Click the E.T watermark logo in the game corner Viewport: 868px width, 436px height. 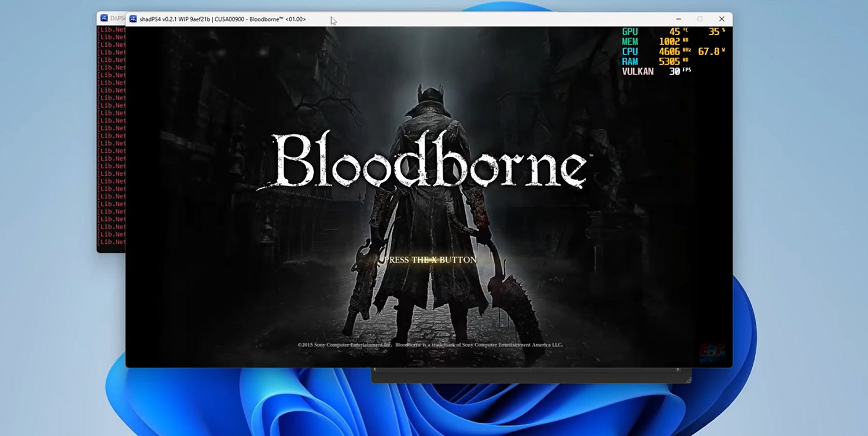[711, 352]
